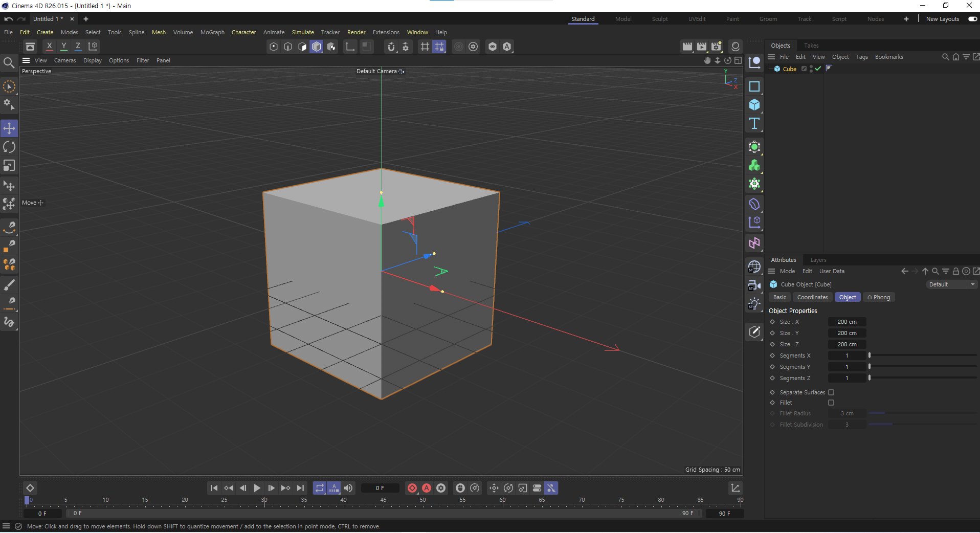Click the Text spline 'T' icon
The height and width of the screenshot is (533, 980).
(x=754, y=123)
